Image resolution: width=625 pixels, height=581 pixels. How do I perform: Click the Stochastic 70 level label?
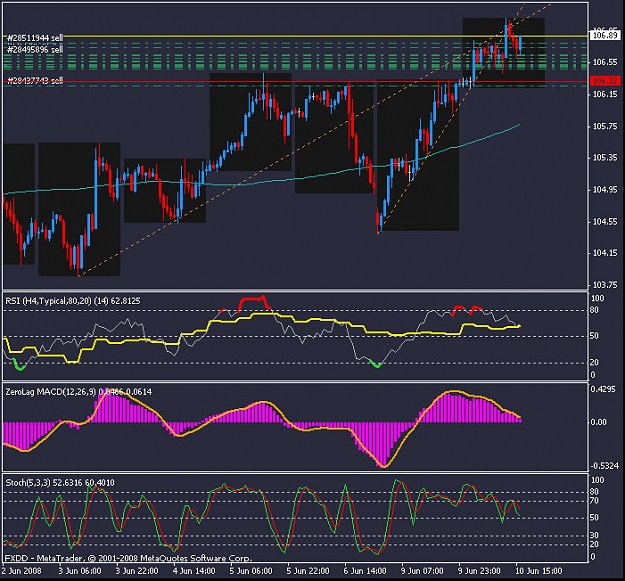click(x=594, y=501)
